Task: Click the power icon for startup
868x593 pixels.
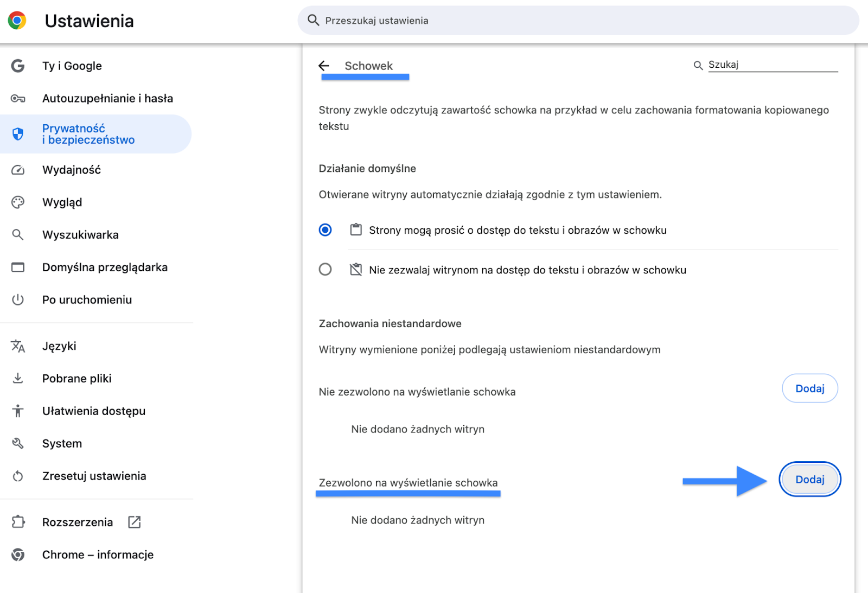Action: tap(18, 299)
